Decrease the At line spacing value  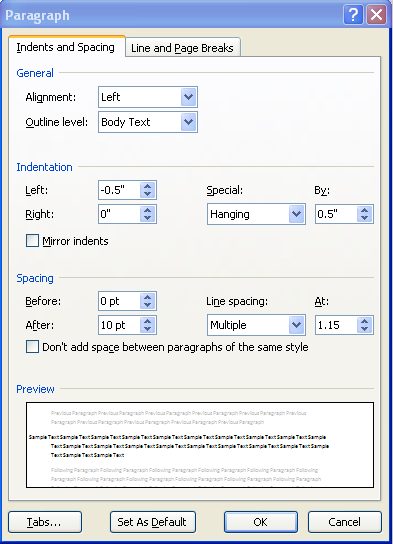pos(364,329)
